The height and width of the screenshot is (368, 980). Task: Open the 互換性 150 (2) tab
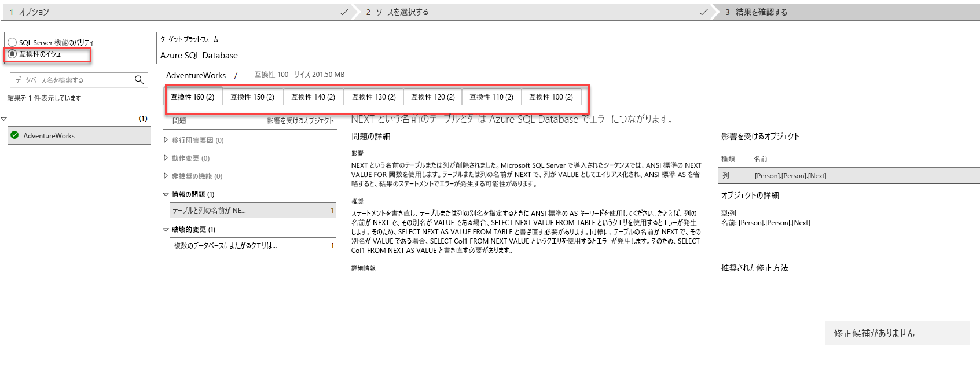pyautogui.click(x=252, y=97)
